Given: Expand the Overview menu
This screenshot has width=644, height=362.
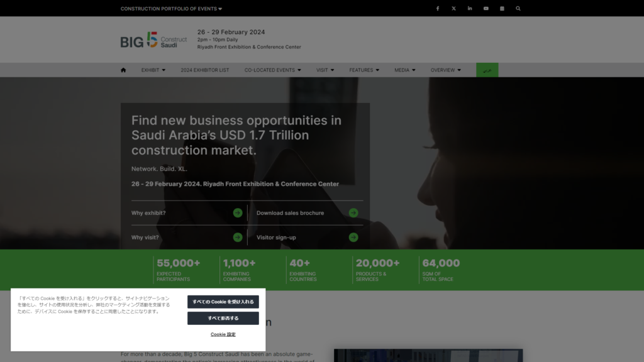Looking at the screenshot, I should 446,70.
